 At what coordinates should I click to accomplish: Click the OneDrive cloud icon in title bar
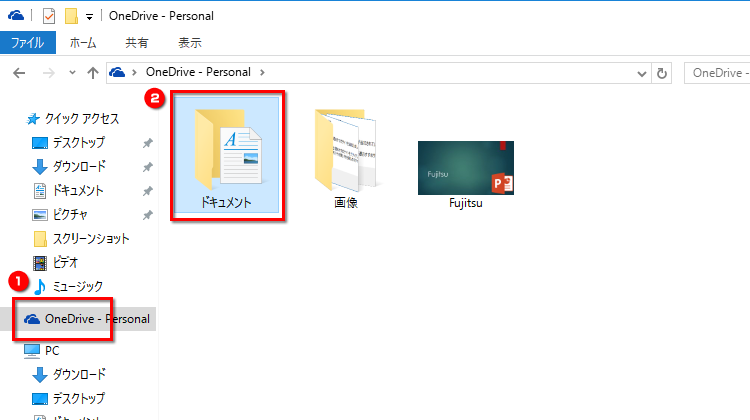[16, 16]
